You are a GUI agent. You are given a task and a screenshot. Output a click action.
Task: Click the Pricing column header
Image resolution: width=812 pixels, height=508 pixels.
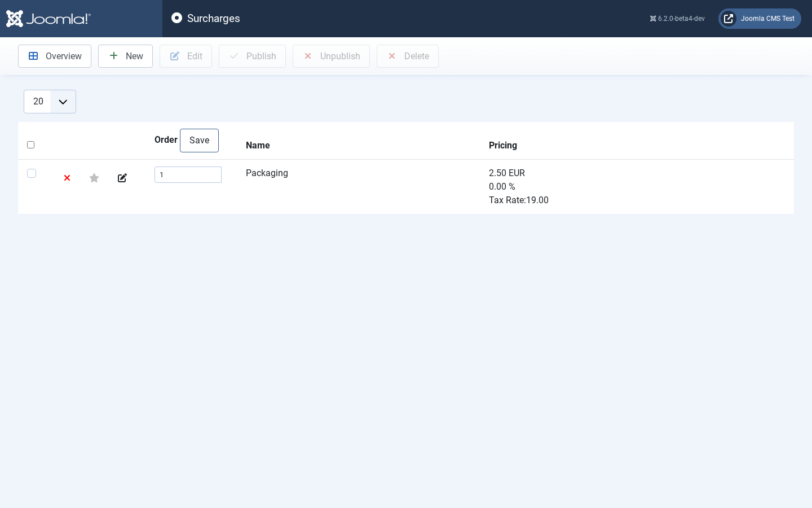click(x=503, y=145)
